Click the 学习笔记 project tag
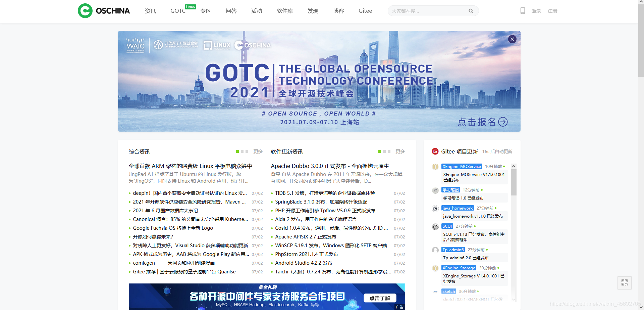The image size is (644, 310). 450,190
